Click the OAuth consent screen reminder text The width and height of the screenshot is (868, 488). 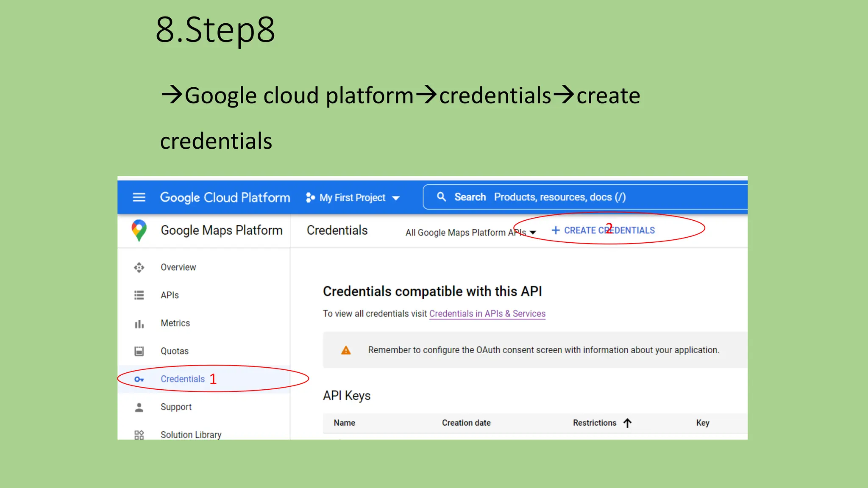tap(543, 350)
